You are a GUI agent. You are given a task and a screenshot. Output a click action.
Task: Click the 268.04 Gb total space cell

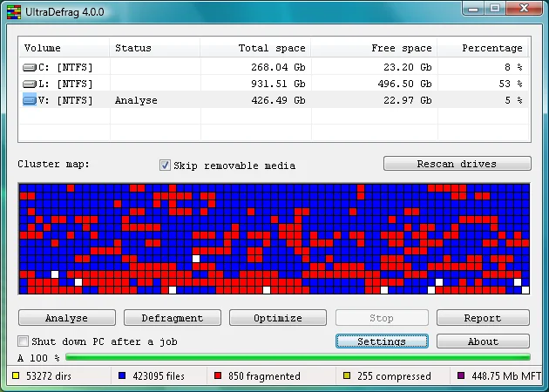coord(278,67)
